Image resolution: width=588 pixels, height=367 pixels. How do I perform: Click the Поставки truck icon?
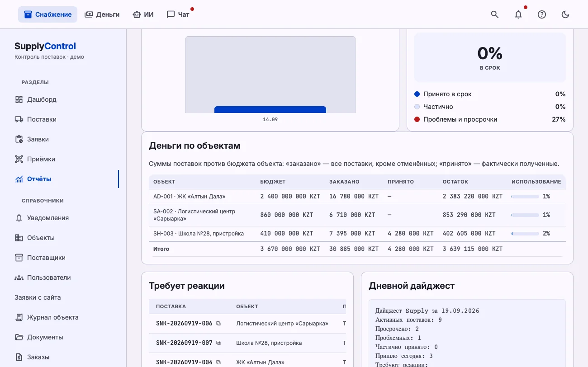pos(19,119)
